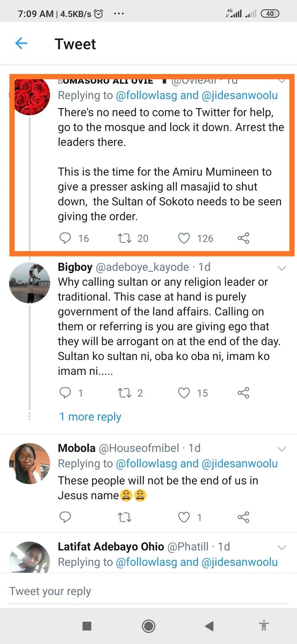Open the options chevron on Bigboy's tweet

[x=282, y=268]
